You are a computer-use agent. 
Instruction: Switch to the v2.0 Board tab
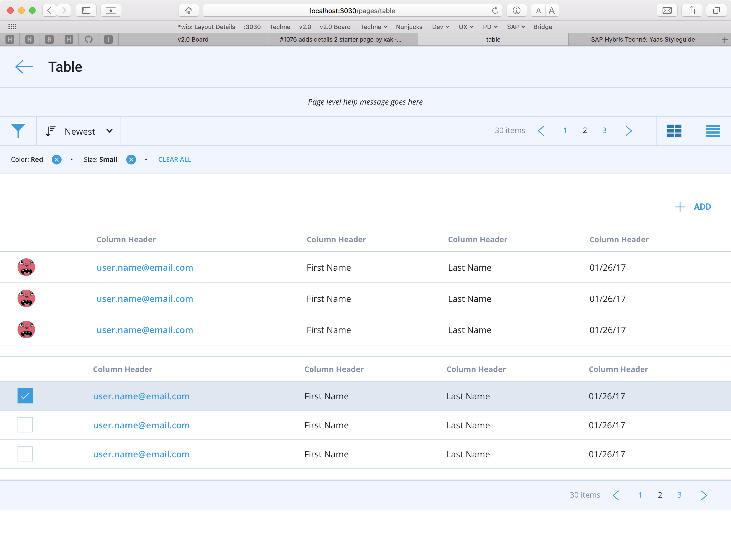coord(193,39)
